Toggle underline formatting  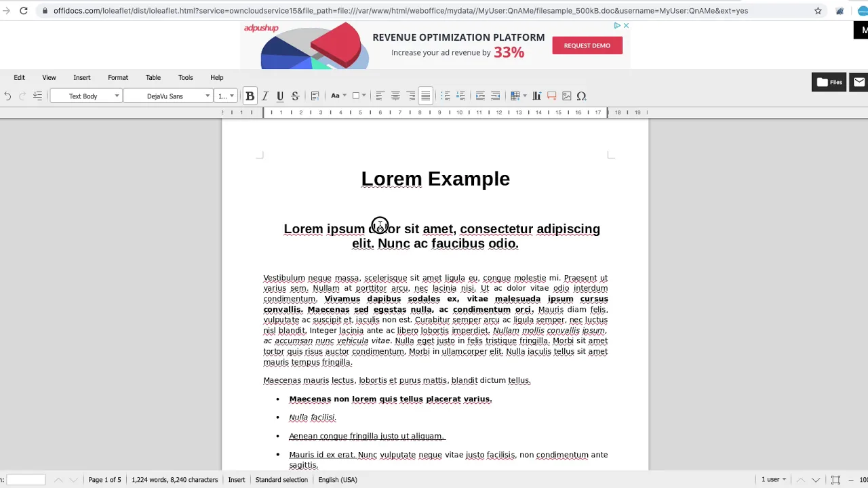(280, 96)
